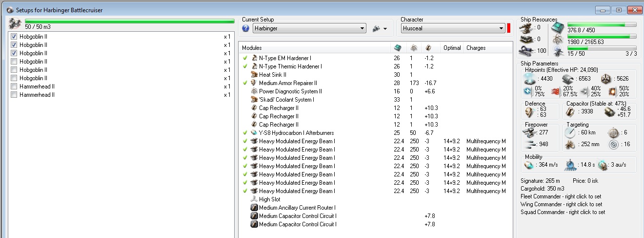Click the empty High Slot icon
Image resolution: width=644 pixels, height=238 pixels.
tap(254, 199)
